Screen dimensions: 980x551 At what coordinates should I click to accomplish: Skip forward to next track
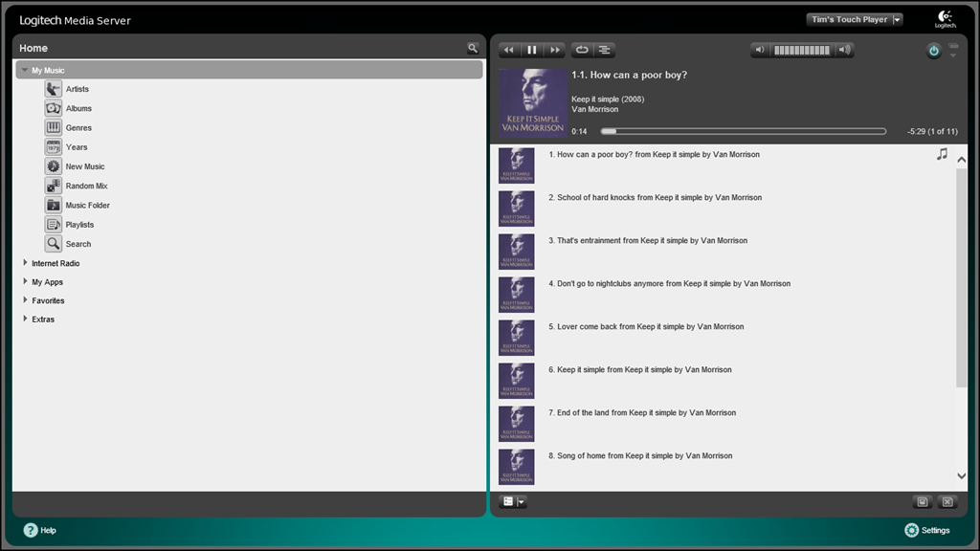coord(554,50)
